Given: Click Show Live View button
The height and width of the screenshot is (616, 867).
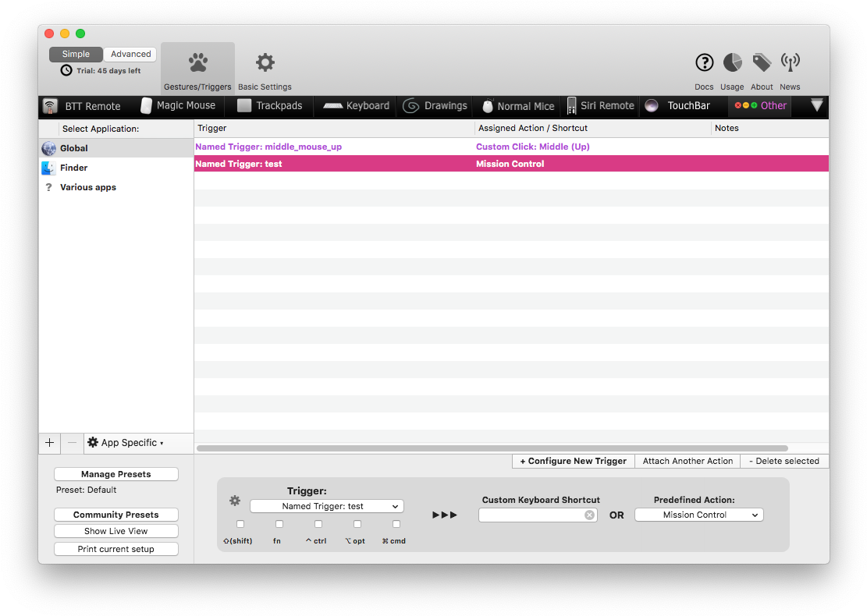Looking at the screenshot, I should (116, 531).
